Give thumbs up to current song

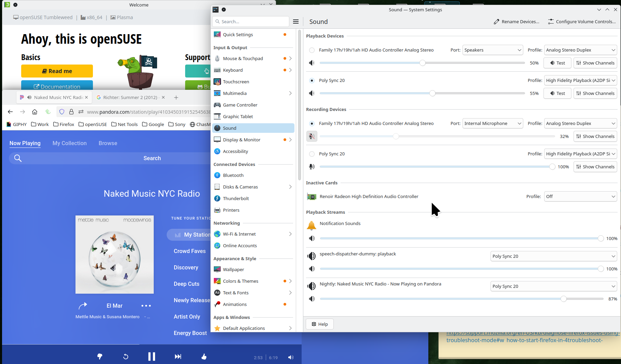click(204, 356)
